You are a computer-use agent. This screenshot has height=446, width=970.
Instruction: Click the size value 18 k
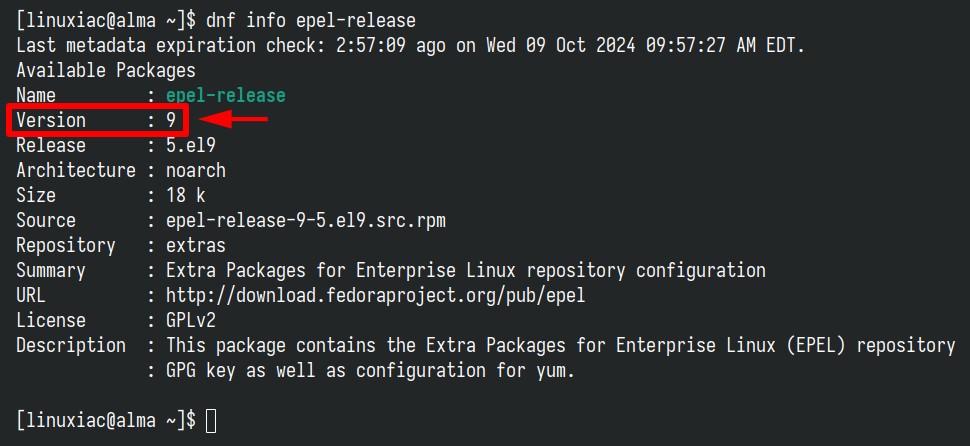coord(186,195)
